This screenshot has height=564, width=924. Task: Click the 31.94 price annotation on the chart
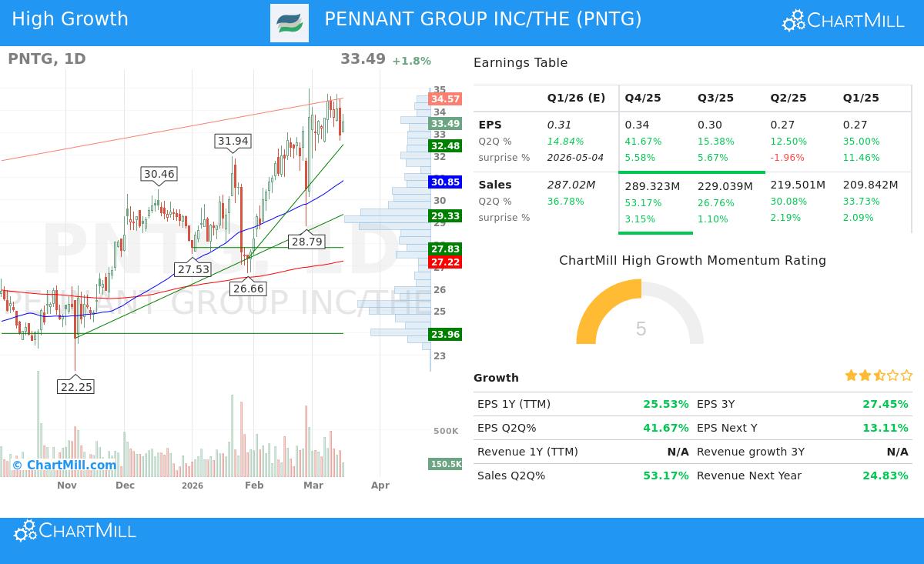(233, 142)
